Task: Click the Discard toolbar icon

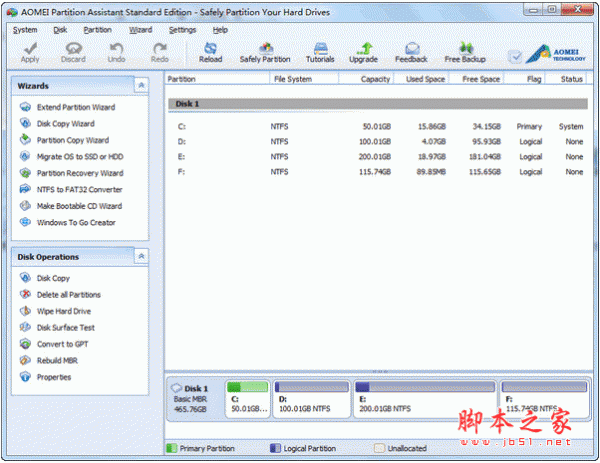Action: (73, 49)
